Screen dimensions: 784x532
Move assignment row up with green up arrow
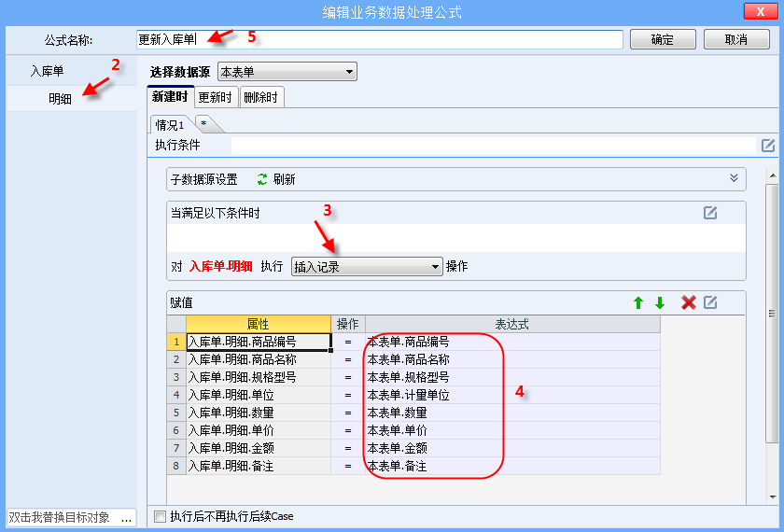[638, 302]
